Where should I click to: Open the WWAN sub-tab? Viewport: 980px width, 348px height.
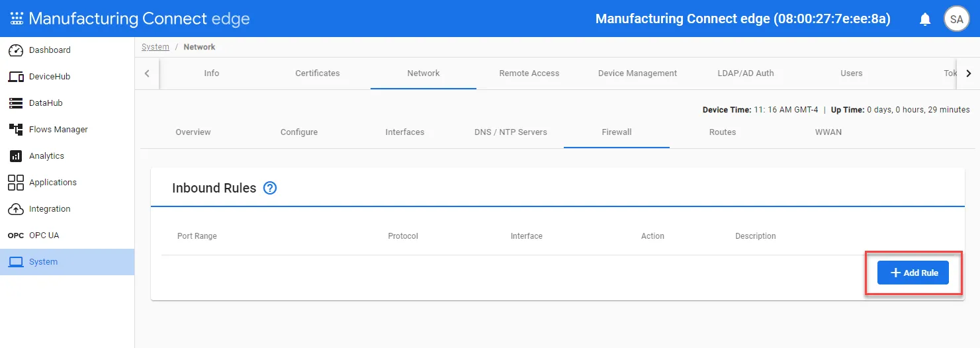click(x=828, y=132)
